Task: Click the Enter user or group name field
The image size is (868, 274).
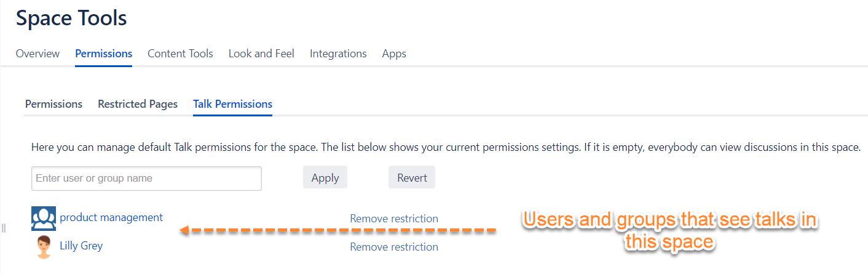Action: point(146,179)
